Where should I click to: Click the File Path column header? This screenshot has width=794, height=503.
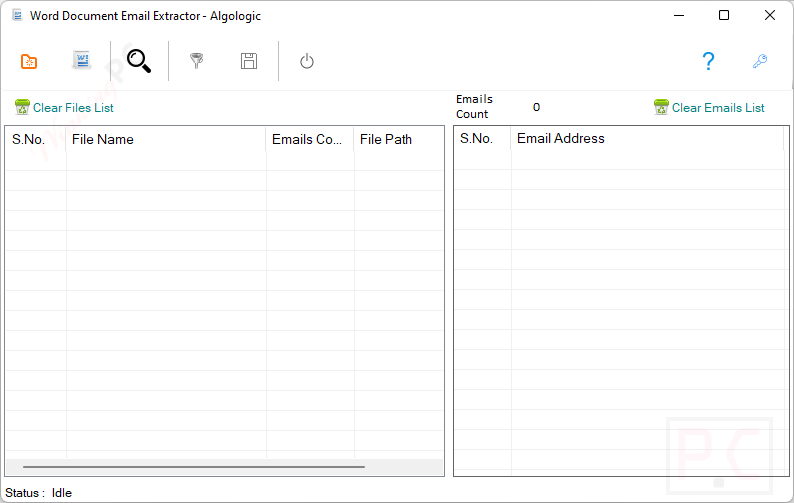399,139
